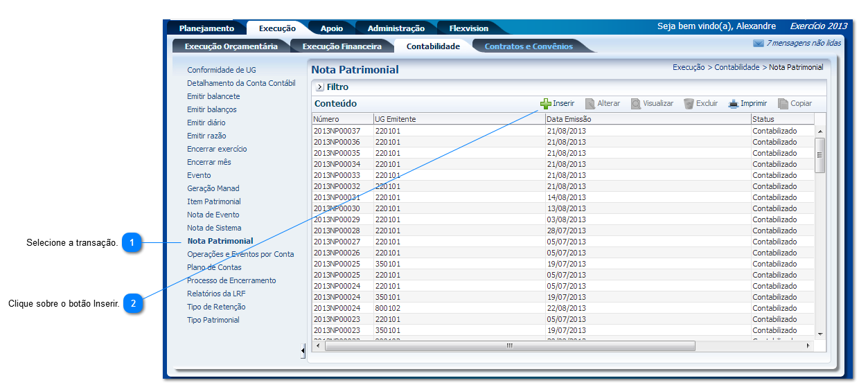The width and height of the screenshot is (868, 387).
Task: Switch to the Planejamento tab
Action: pos(206,28)
